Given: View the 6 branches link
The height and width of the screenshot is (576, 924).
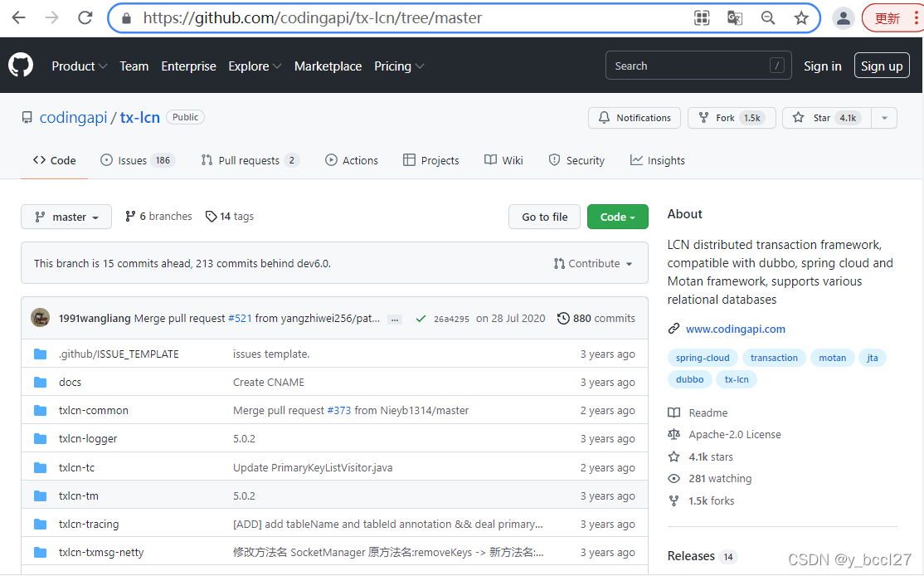Looking at the screenshot, I should click(x=158, y=217).
